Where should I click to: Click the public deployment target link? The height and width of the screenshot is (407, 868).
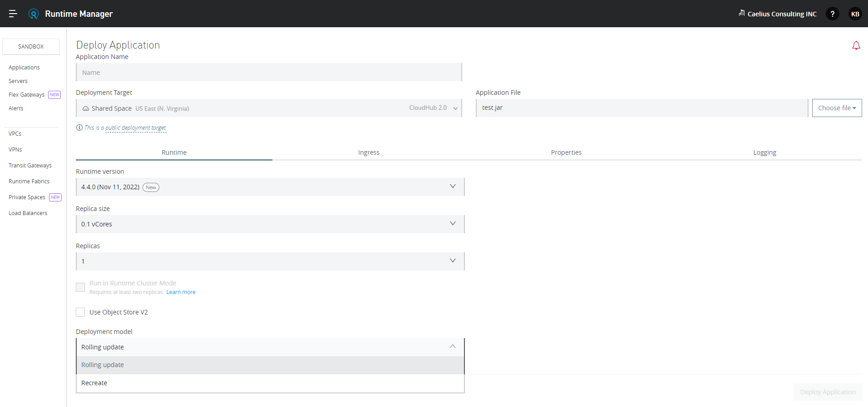[136, 128]
